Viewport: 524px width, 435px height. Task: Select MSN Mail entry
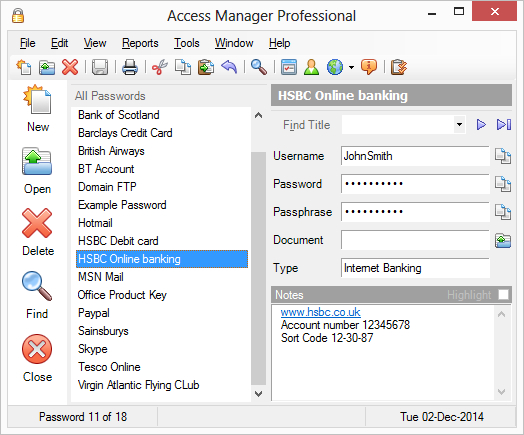point(162,277)
